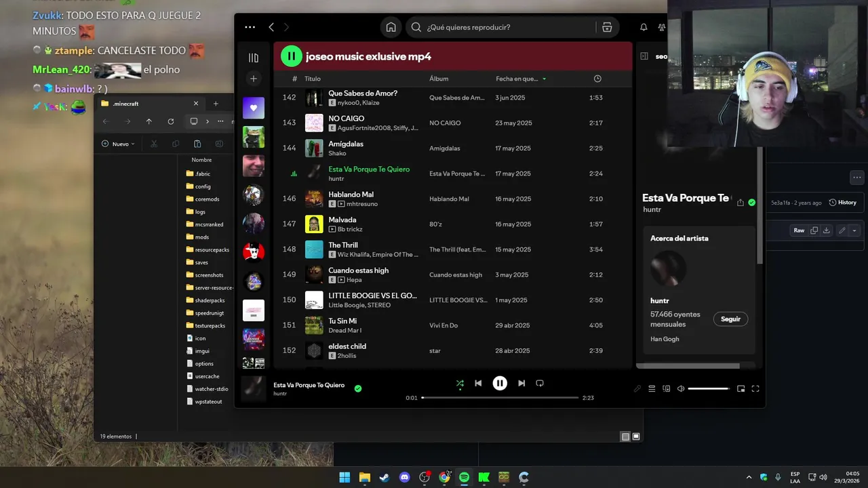This screenshot has width=868, height=488.
Task: Open Spotify home via house icon
Action: coord(391,27)
